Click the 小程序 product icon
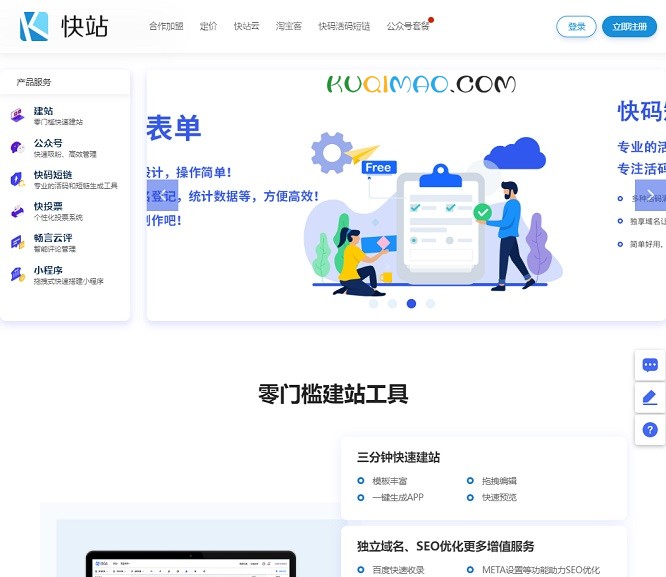The image size is (666, 577). click(17, 274)
